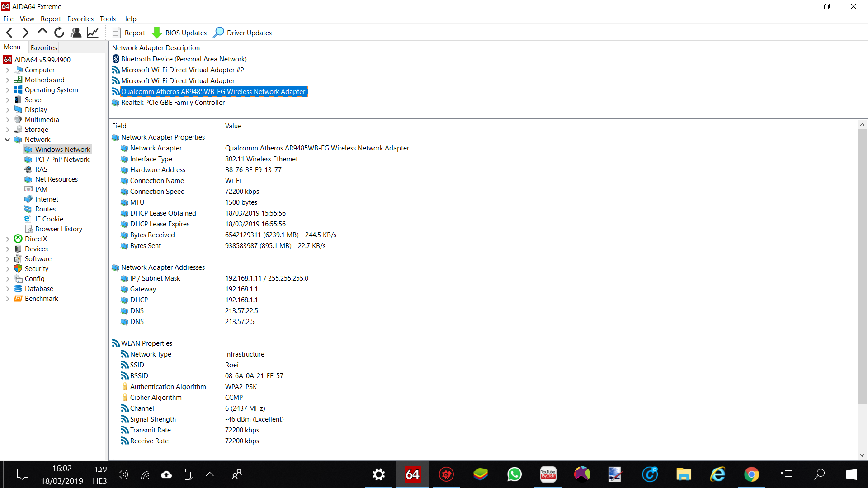Open Driver Updates search tool
868x488 pixels.
click(x=243, y=33)
